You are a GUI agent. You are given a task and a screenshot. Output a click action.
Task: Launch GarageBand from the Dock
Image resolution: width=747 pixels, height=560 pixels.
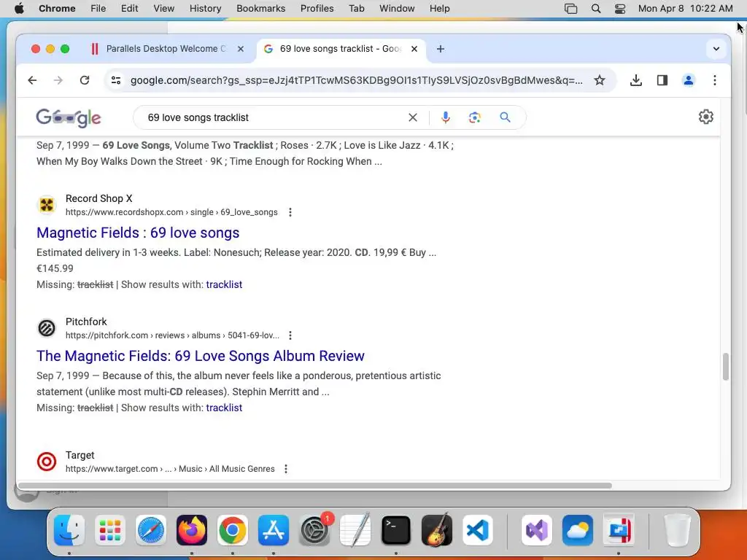tap(437, 530)
